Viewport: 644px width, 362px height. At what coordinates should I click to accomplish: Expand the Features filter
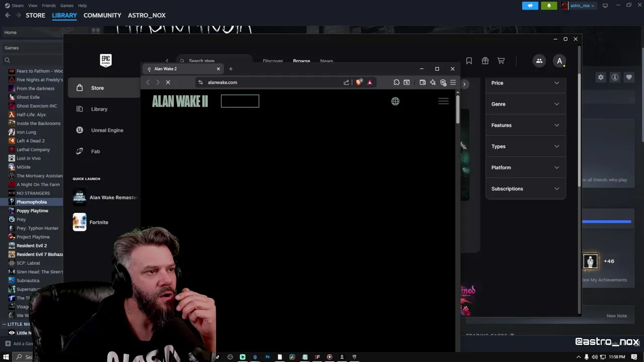point(525,125)
